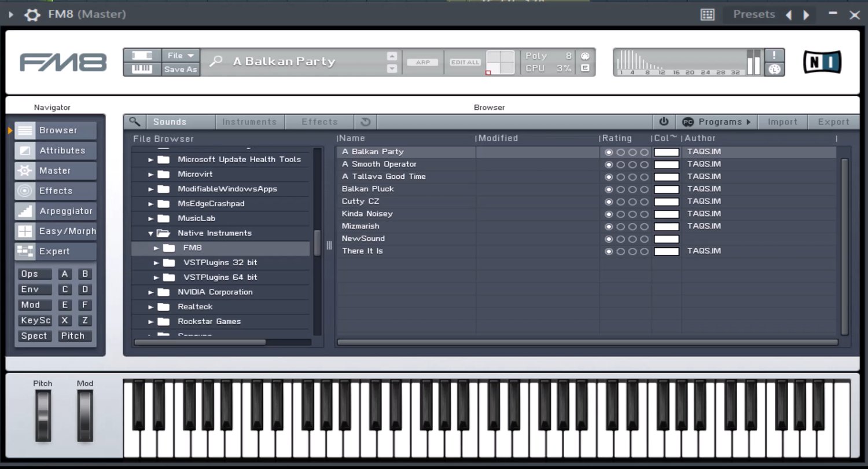Image resolution: width=868 pixels, height=469 pixels.
Task: Click the round icon beside Poly value
Action: pos(585,56)
